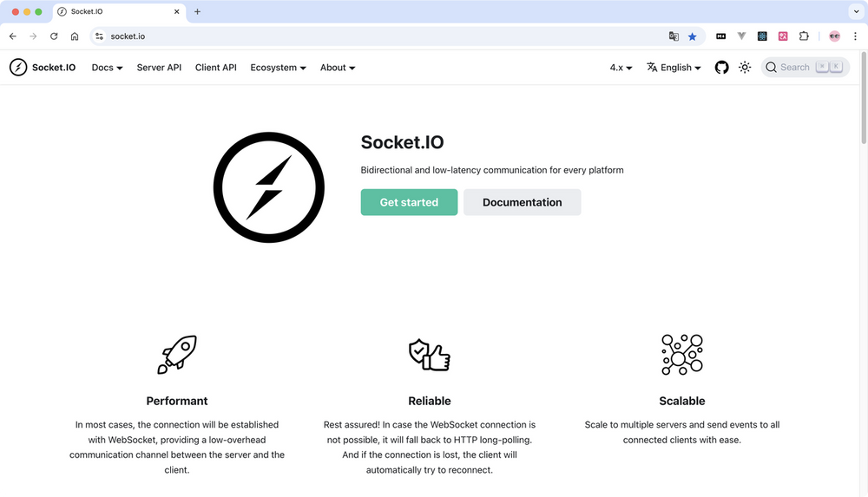Click the Google Translate icon in address bar

click(674, 36)
